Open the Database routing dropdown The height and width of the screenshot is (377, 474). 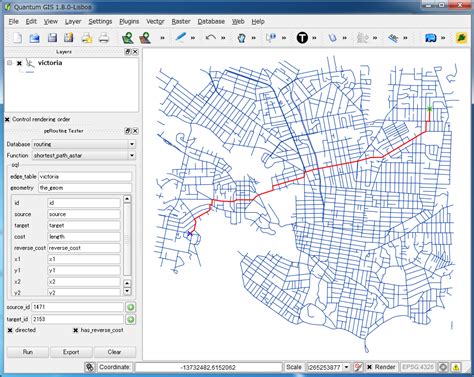84,144
